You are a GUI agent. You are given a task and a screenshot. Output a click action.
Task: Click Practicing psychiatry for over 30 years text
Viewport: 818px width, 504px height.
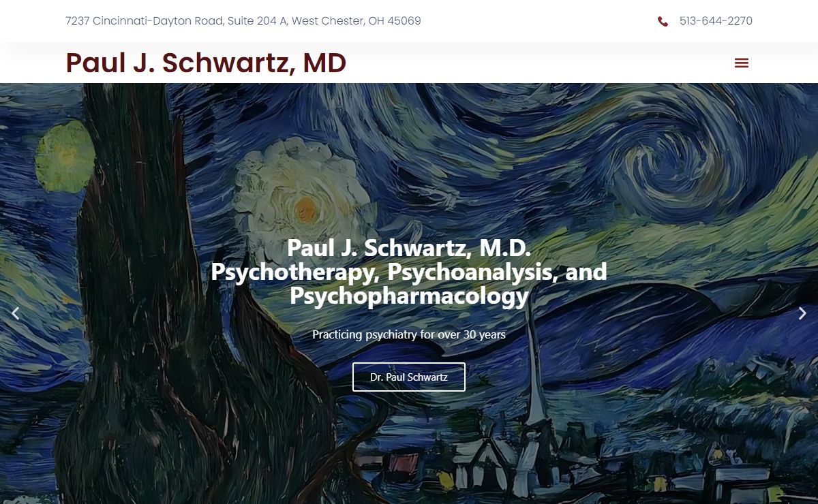pos(409,334)
